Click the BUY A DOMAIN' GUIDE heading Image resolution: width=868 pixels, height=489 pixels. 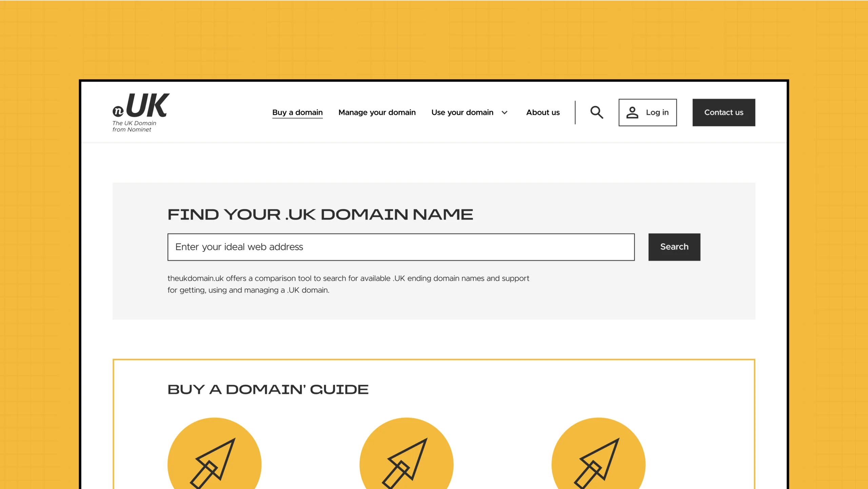pos(268,389)
